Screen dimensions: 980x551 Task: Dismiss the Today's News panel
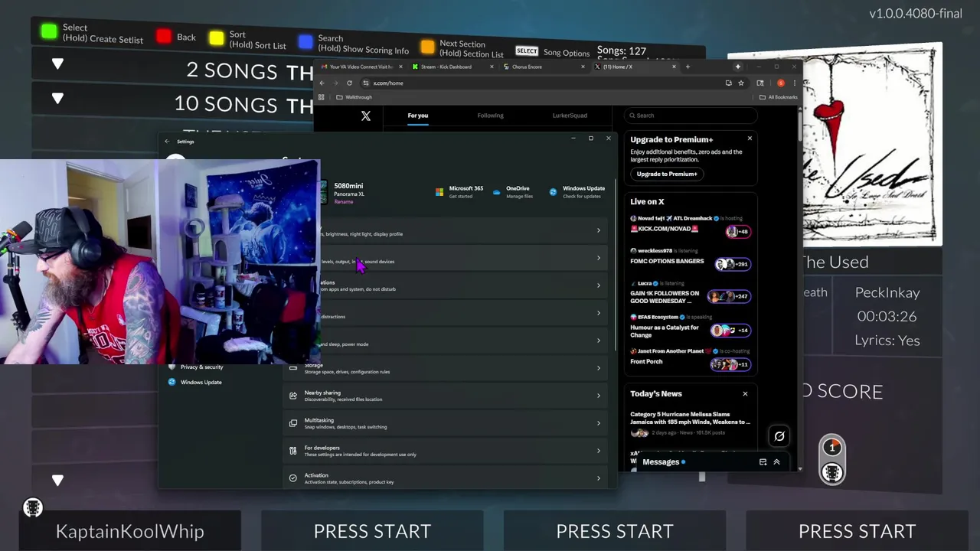click(x=745, y=394)
